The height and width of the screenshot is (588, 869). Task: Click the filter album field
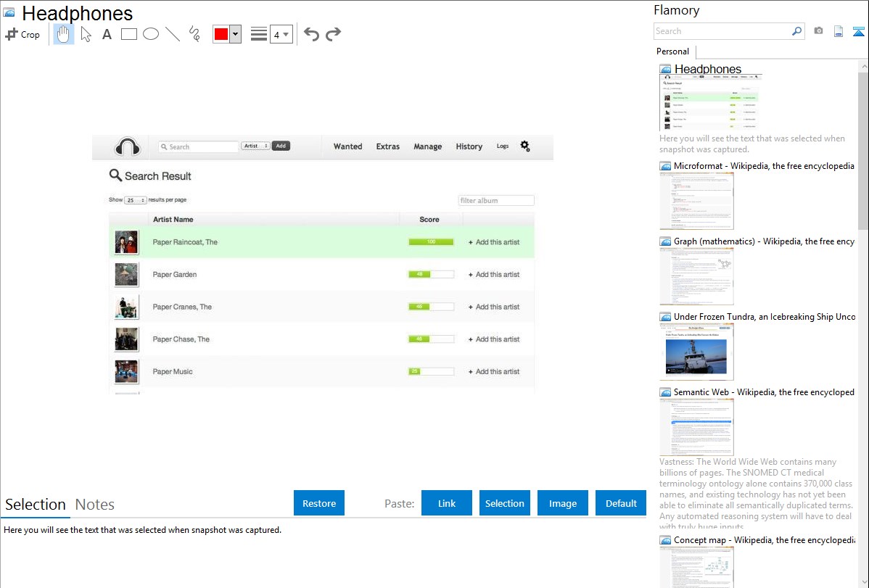pos(496,201)
